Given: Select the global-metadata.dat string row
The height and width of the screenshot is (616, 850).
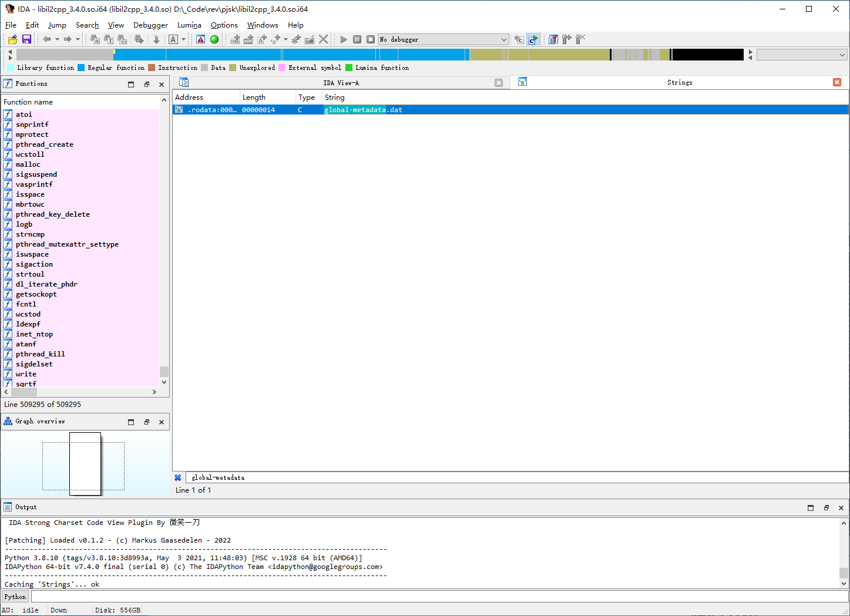Looking at the screenshot, I should tap(363, 110).
